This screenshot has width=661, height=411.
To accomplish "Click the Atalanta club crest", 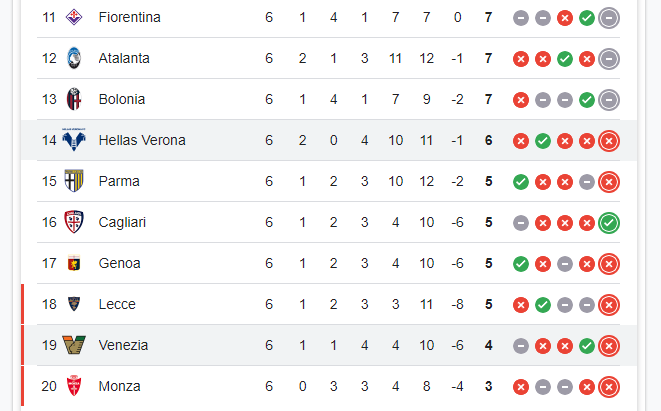I will point(74,58).
